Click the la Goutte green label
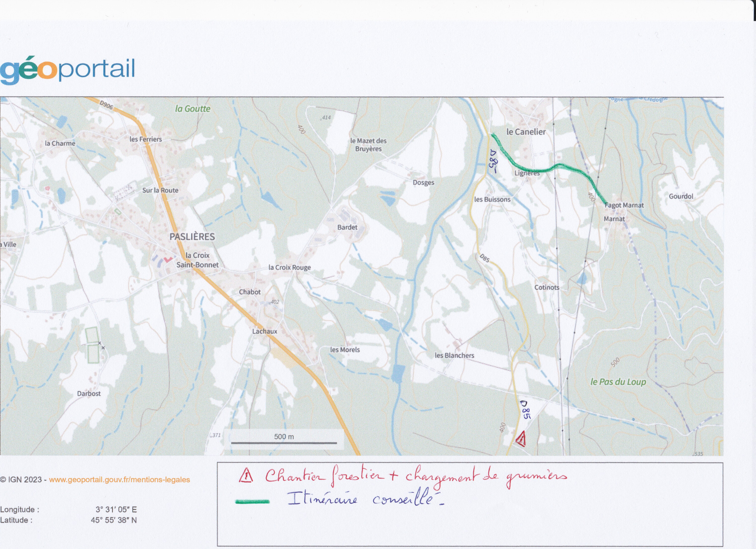The height and width of the screenshot is (549, 756). tap(193, 109)
